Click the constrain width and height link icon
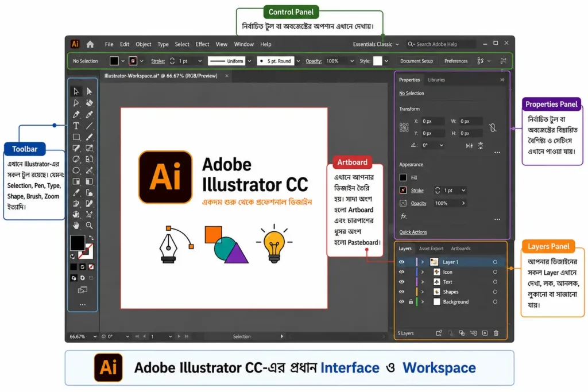Image resolution: width=588 pixels, height=392 pixels. (x=493, y=128)
